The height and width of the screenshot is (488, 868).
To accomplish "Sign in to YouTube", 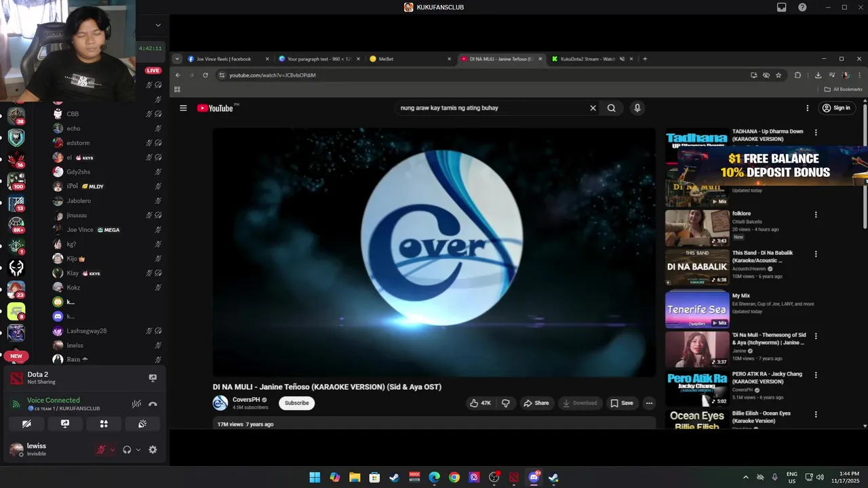I will pos(836,108).
